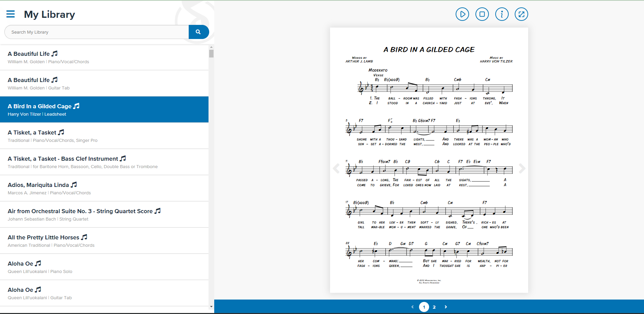
Task: Click music note icon beside A Tisket, a Tasket Bass Clef
Action: [x=123, y=158]
